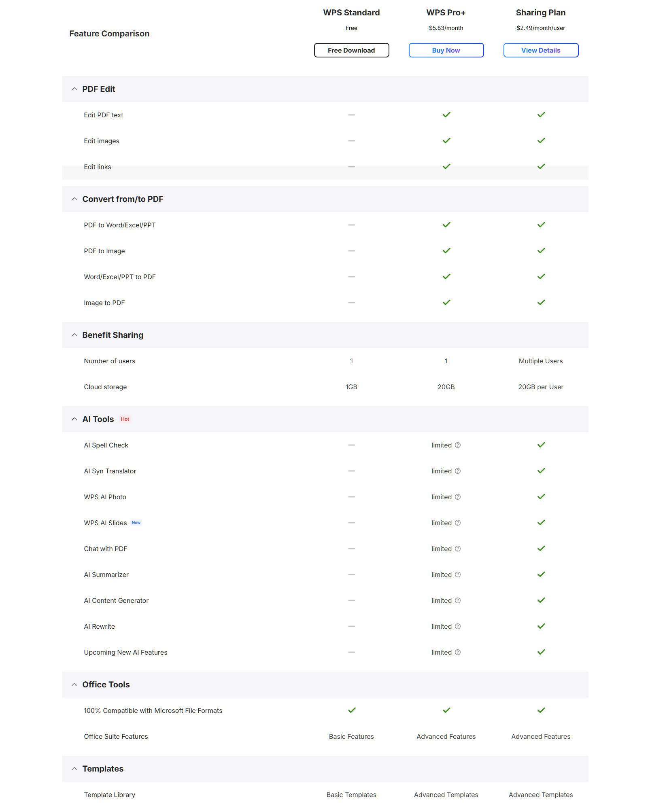Click the info icon in Chat with PDF row
650x812 pixels.
click(458, 549)
